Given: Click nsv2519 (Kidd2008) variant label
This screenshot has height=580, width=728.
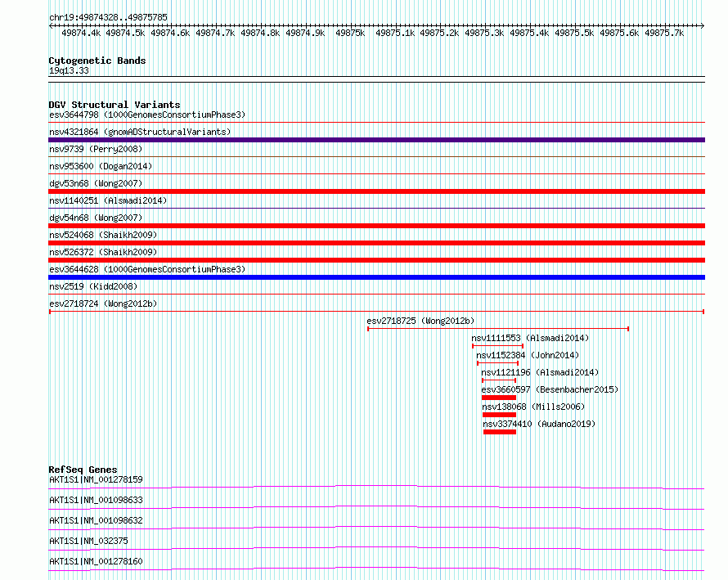Looking at the screenshot, I should coord(93,286).
